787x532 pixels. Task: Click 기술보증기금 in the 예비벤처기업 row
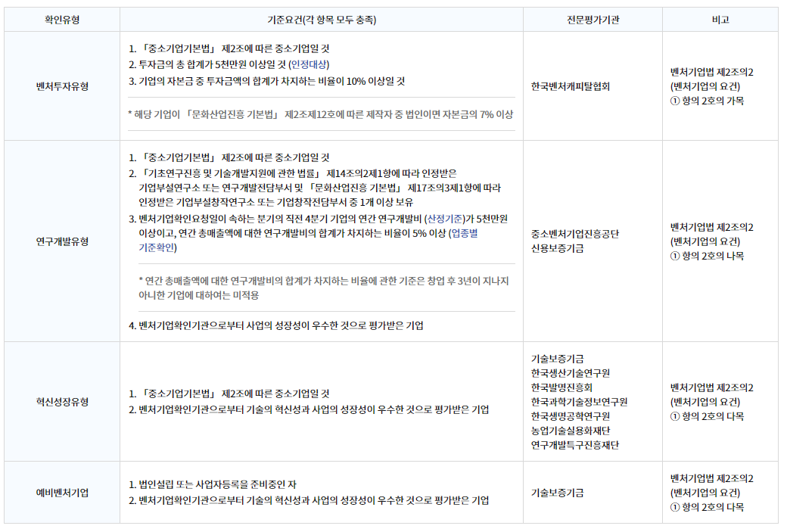pyautogui.click(x=557, y=493)
